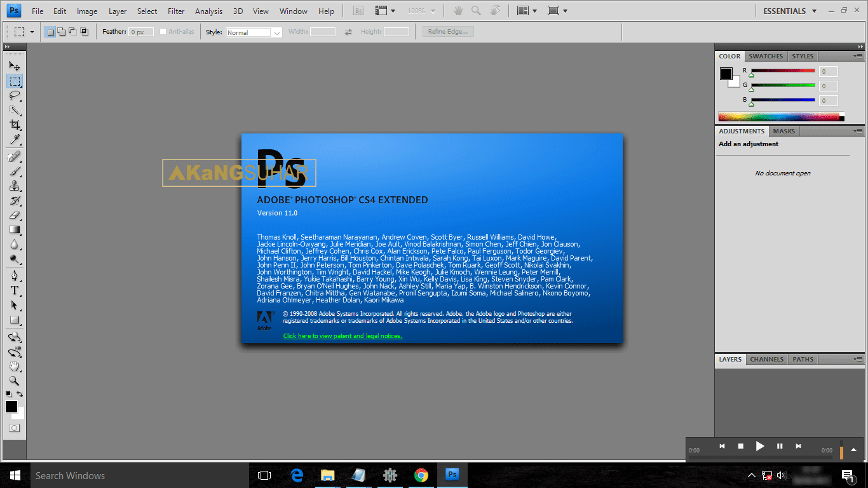Open the Adjustments panel options menu

pyautogui.click(x=858, y=131)
